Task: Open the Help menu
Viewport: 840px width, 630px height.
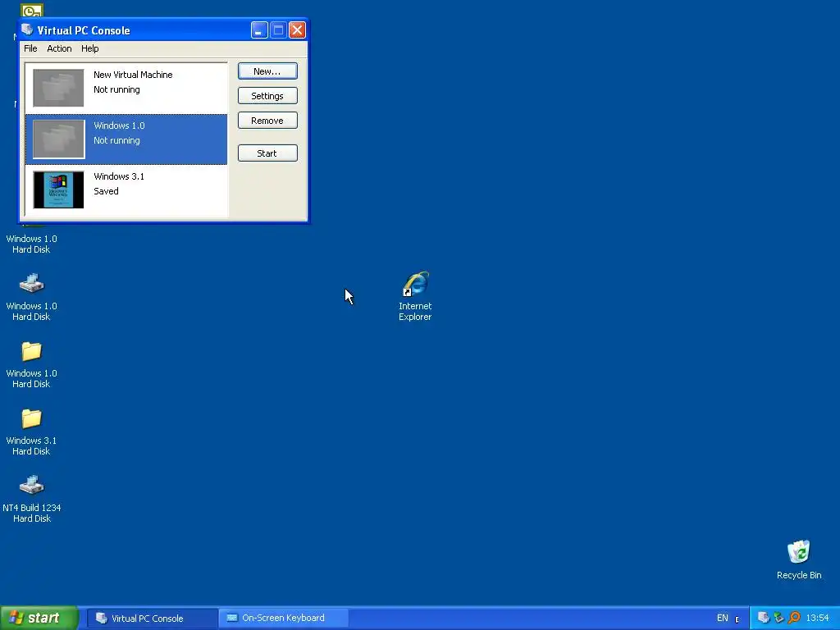Action: 90,48
